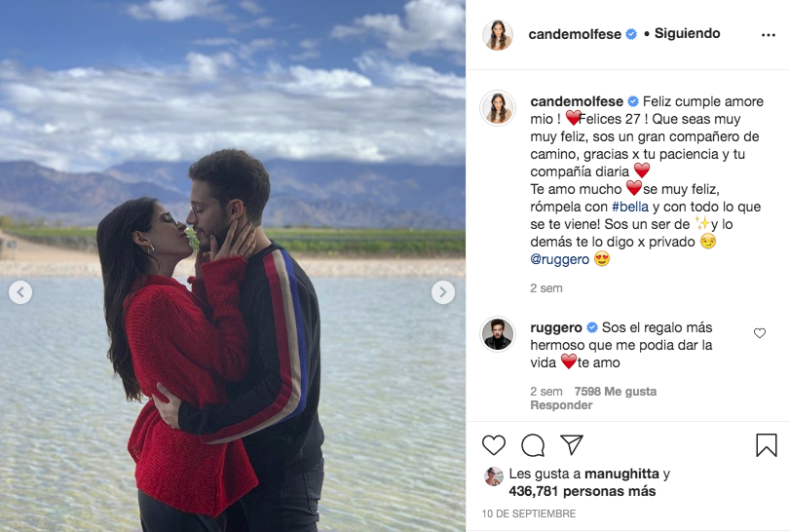Screen dimensions: 790x532
Task: Go to the previous photo arrow
Action: (20, 292)
